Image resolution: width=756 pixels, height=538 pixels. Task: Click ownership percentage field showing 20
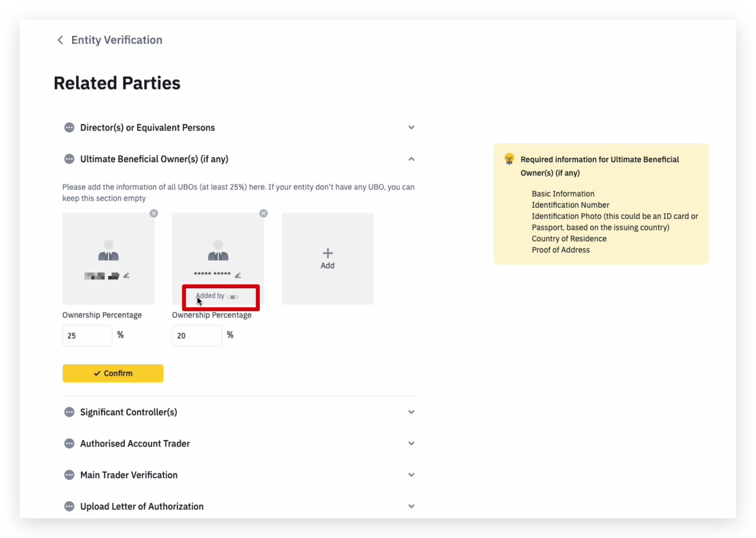tap(197, 336)
